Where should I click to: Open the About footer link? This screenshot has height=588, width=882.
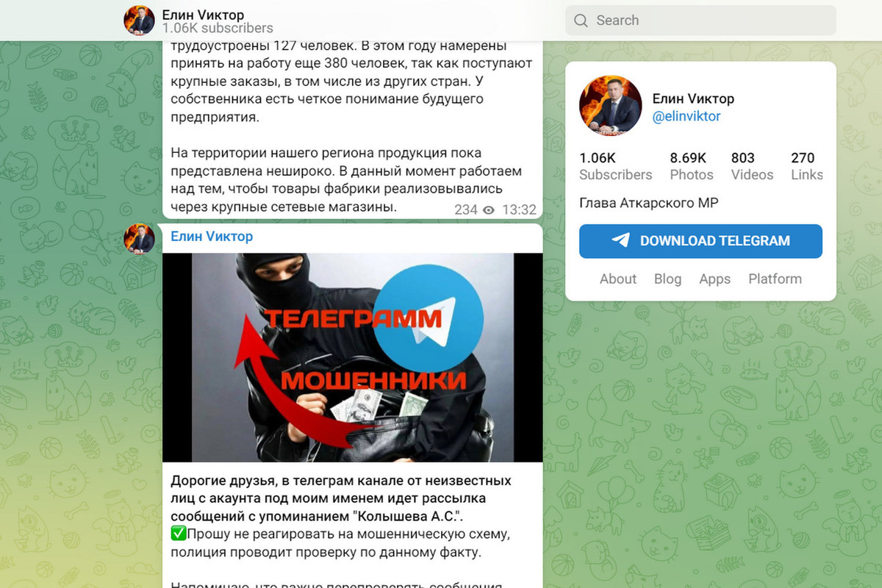[x=618, y=279]
